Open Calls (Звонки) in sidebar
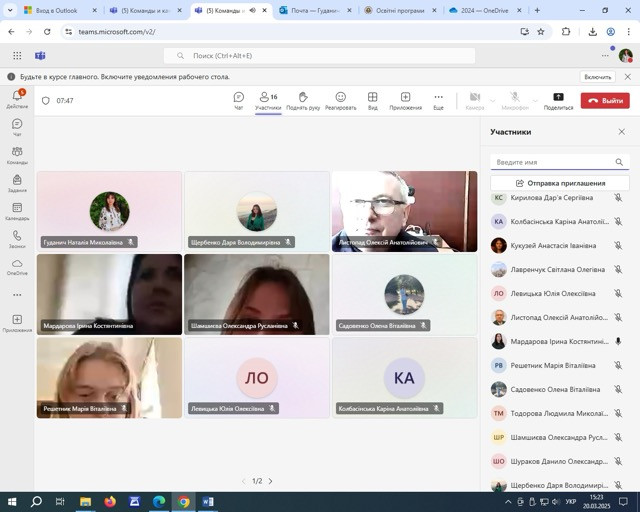The height and width of the screenshot is (512, 640). [x=17, y=239]
